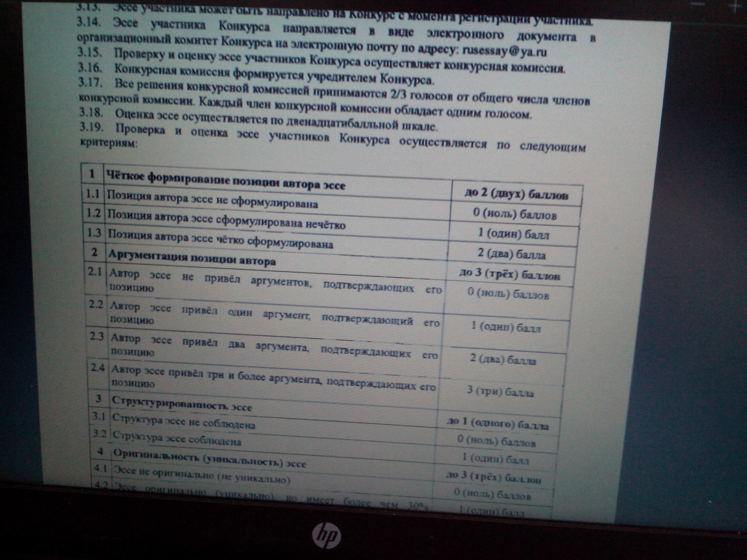
Task: Select heading "Чёткое формирование позиции автора эссе"
Action: (x=226, y=180)
